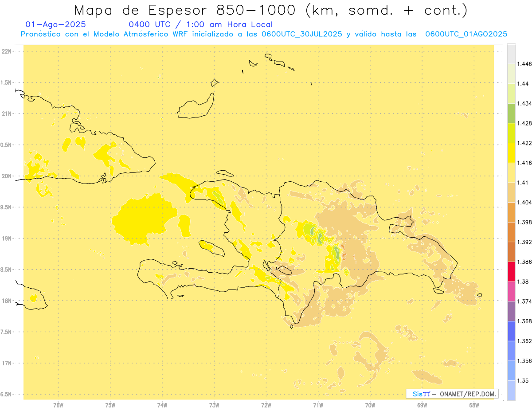Click the legend value "1.374"
Viewport: 532px width, 411px height.
524,301
